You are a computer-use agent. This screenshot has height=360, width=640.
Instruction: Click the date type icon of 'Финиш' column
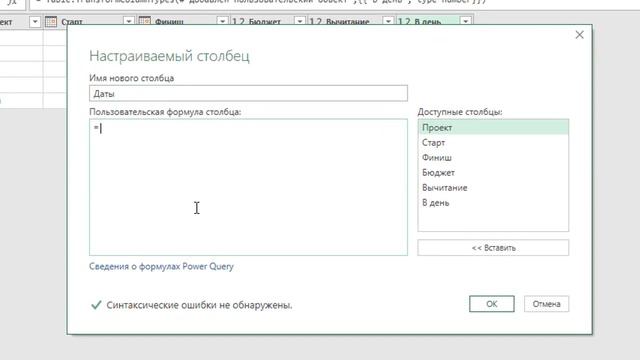pyautogui.click(x=144, y=21)
